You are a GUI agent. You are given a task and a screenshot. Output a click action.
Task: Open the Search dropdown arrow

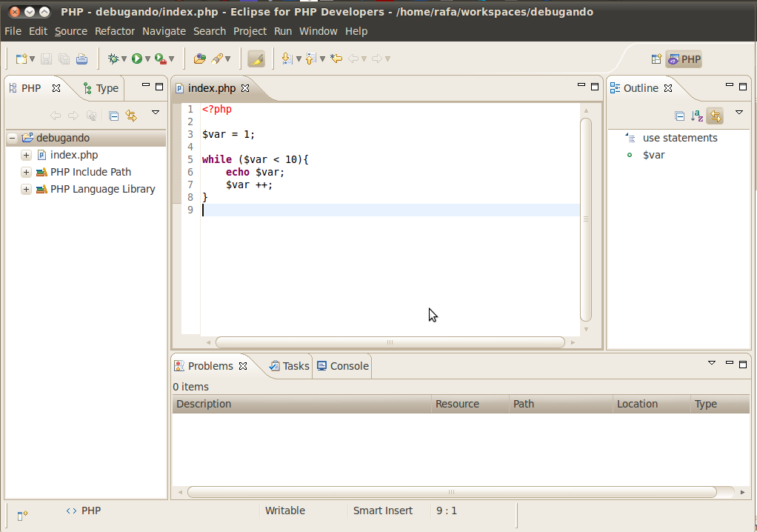click(228, 59)
